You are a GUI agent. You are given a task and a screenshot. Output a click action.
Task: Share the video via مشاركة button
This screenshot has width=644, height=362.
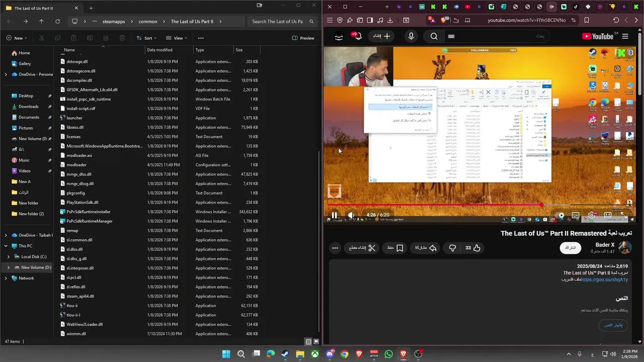point(426,248)
